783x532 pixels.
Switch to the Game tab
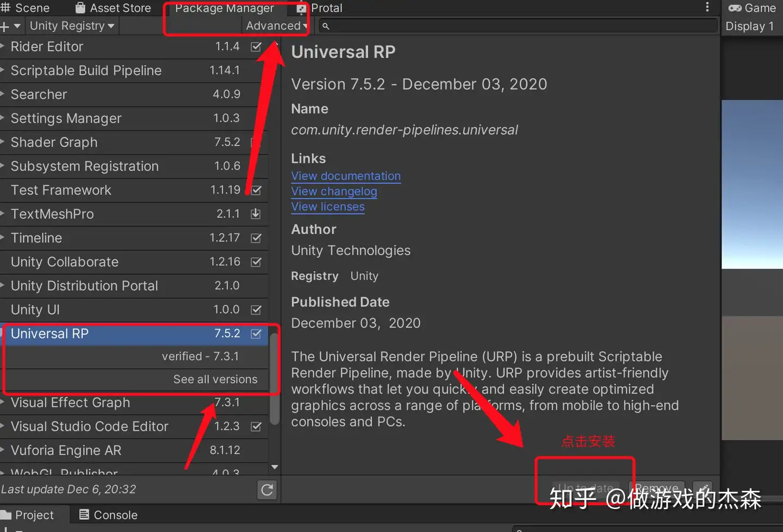click(753, 8)
